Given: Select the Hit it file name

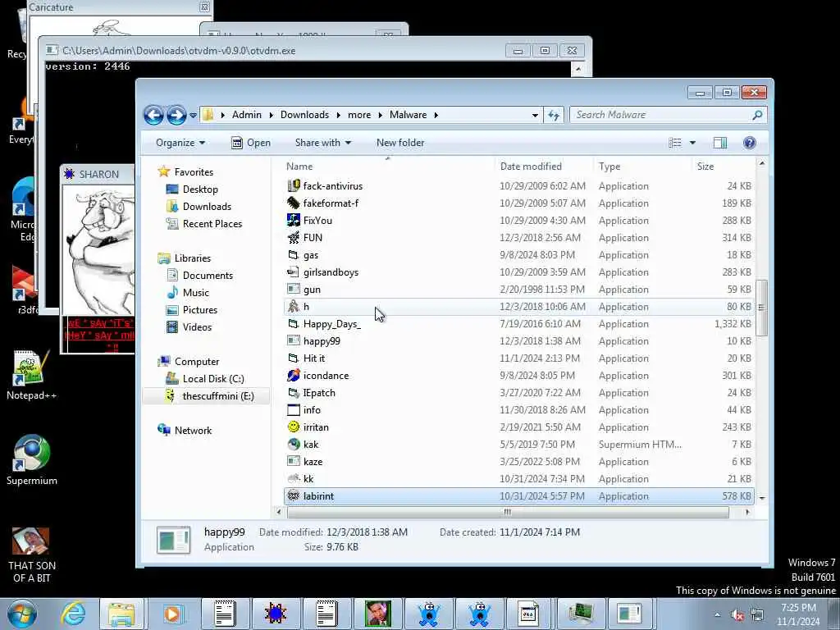Looking at the screenshot, I should tap(314, 358).
